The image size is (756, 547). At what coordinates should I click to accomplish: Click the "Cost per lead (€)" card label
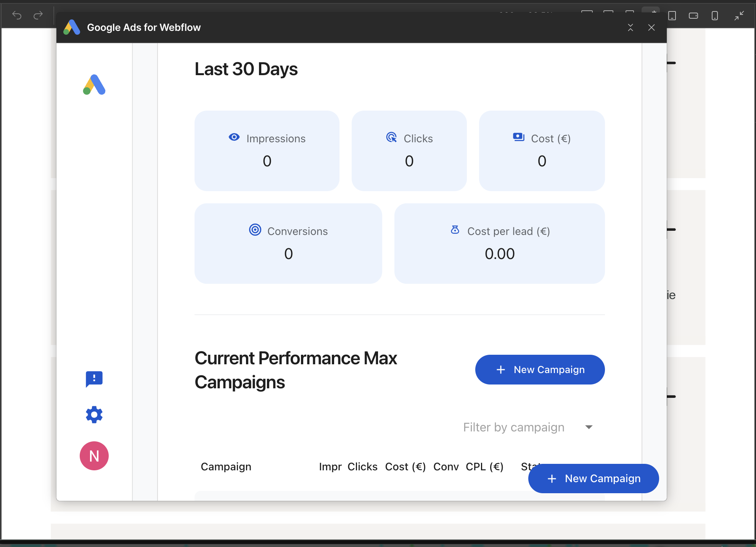click(509, 231)
